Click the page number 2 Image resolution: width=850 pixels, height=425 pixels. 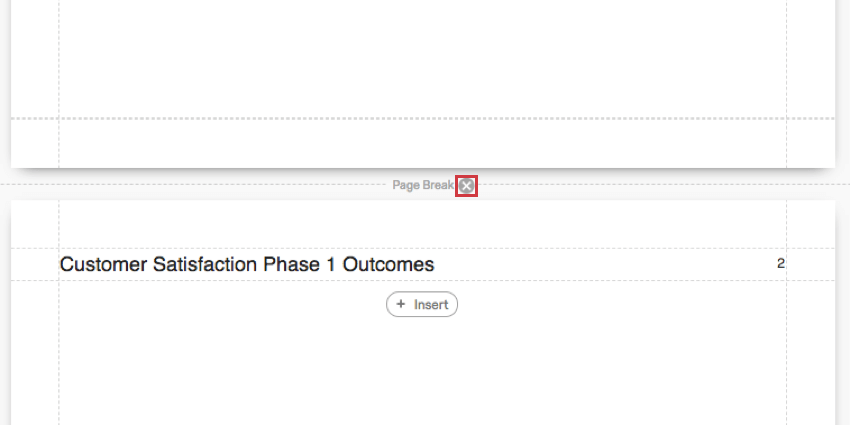pyautogui.click(x=780, y=264)
